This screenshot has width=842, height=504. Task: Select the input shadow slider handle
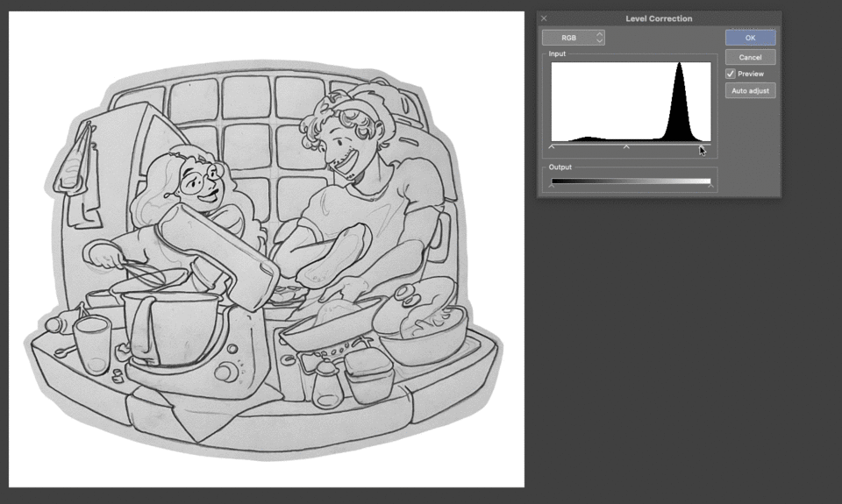[x=552, y=146]
